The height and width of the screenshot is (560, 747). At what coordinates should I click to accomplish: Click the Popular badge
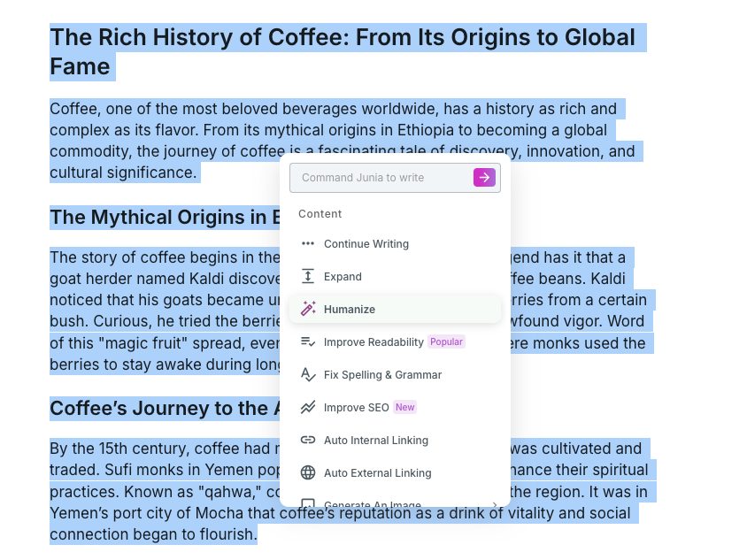446,341
